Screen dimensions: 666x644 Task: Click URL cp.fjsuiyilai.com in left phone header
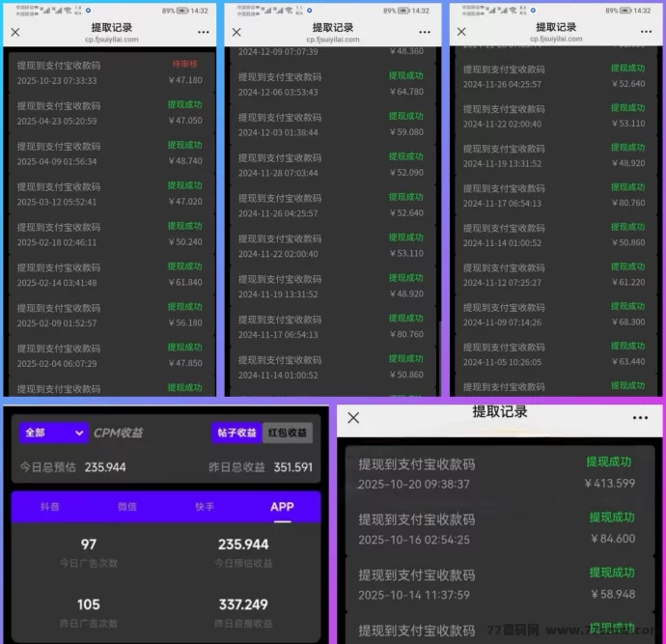click(x=112, y=40)
